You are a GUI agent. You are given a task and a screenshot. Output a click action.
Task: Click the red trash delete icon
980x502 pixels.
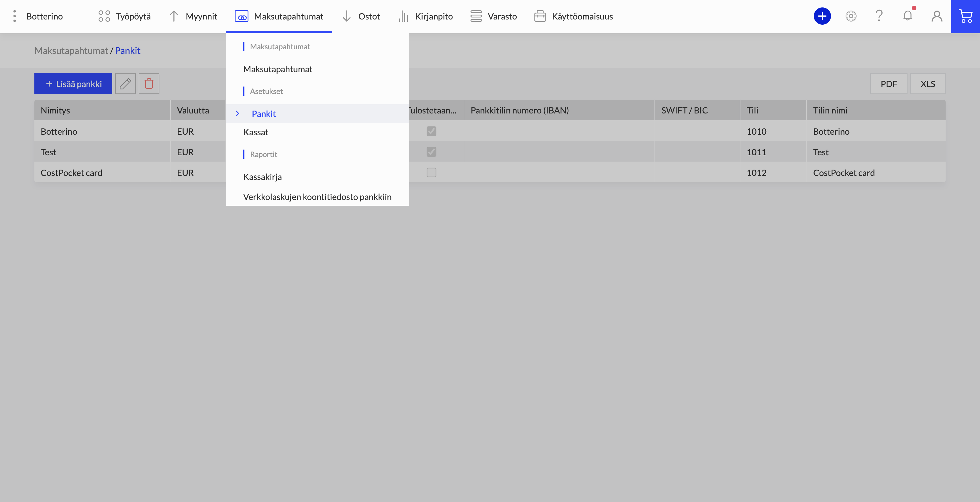[x=149, y=84]
